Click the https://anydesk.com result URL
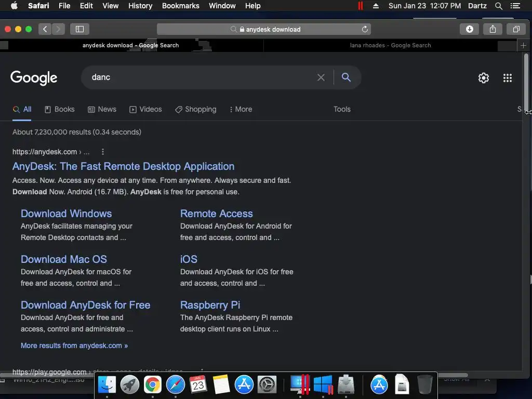This screenshot has width=532, height=399. [51, 152]
